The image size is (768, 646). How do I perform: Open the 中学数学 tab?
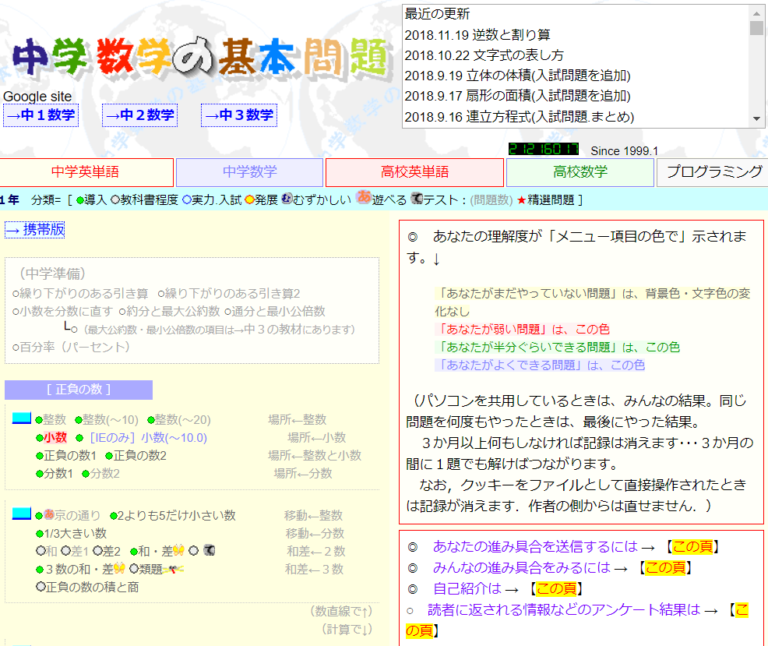(x=249, y=172)
